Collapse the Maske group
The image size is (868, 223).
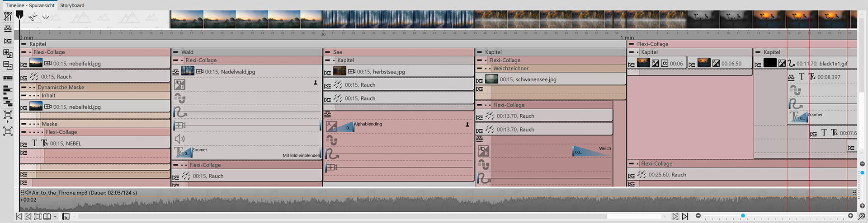pyautogui.click(x=24, y=124)
